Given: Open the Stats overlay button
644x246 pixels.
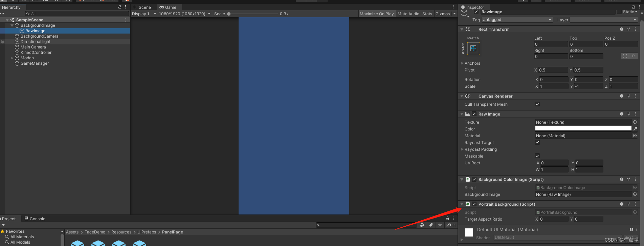Looking at the screenshot, I should pyautogui.click(x=427, y=14).
